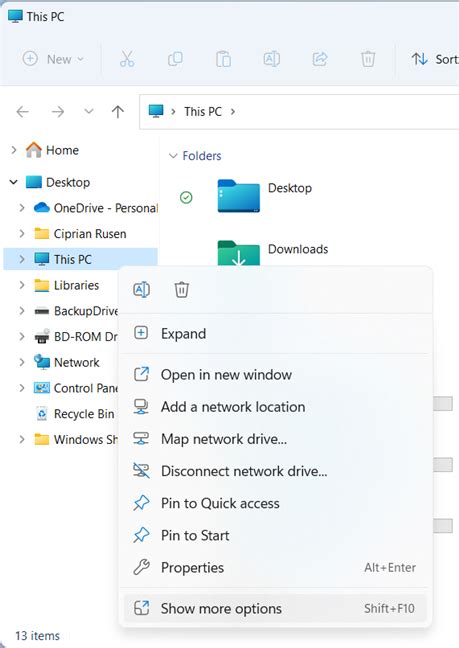Go up one level with the up arrow

(118, 112)
